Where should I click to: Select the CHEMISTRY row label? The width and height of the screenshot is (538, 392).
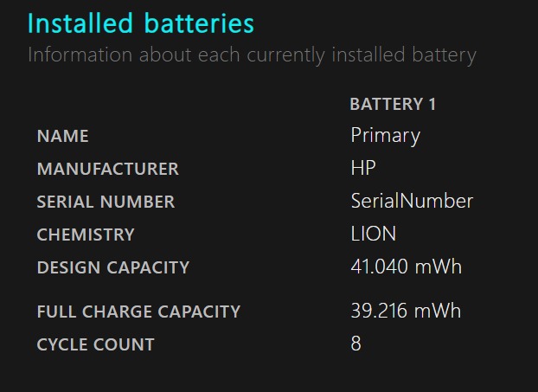click(x=86, y=235)
